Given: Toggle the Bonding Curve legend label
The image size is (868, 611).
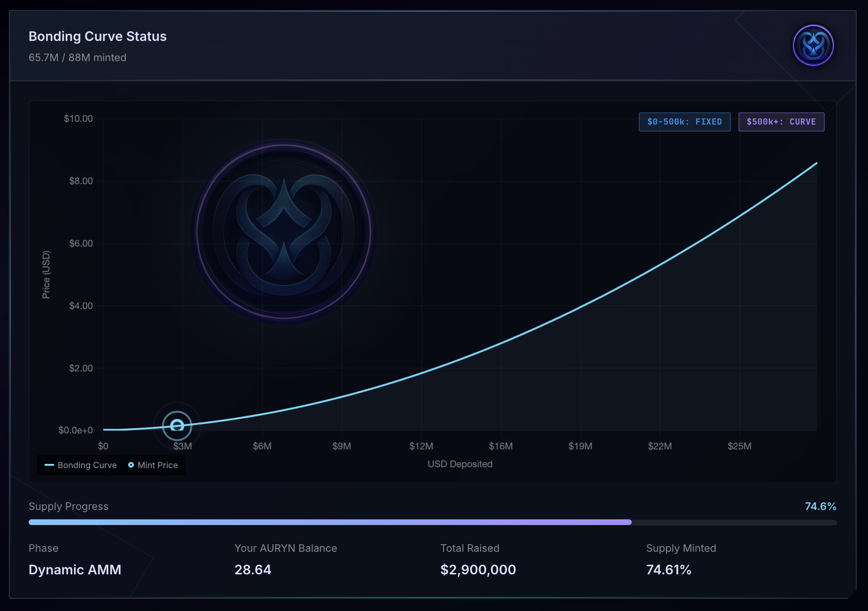Looking at the screenshot, I should click(x=87, y=465).
